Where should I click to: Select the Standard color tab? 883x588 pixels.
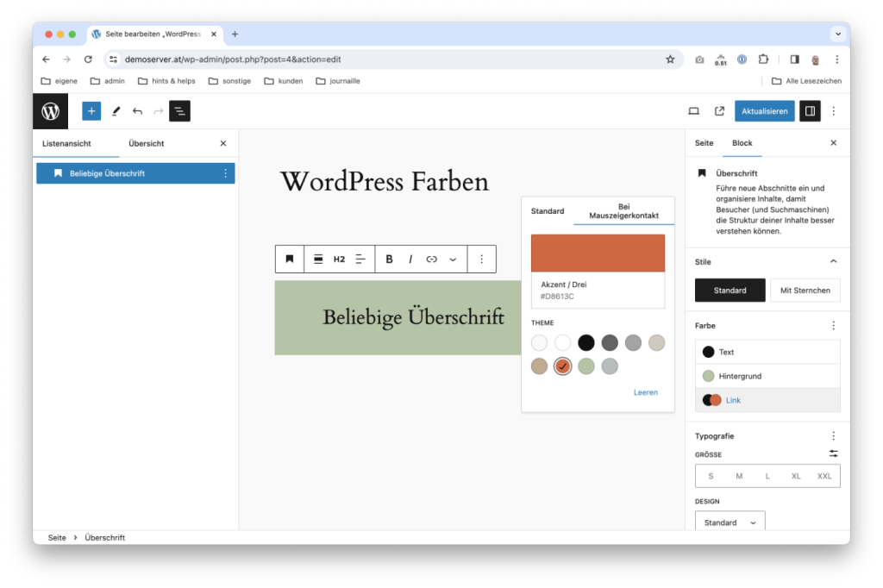548,211
